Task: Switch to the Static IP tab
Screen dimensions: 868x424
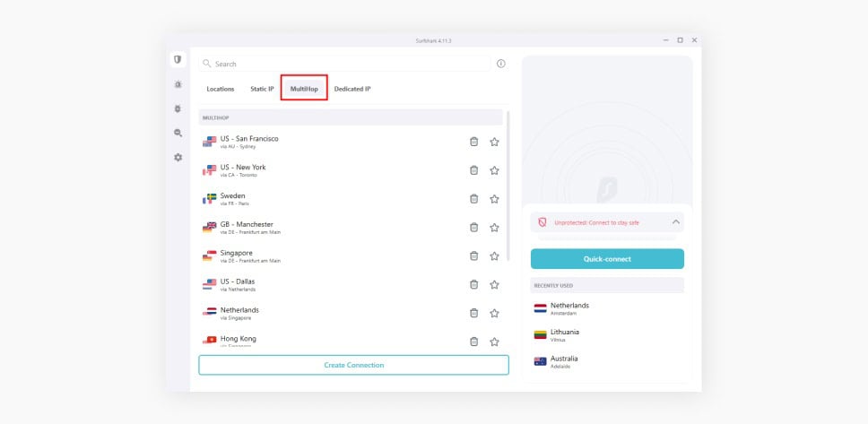Action: [262, 89]
